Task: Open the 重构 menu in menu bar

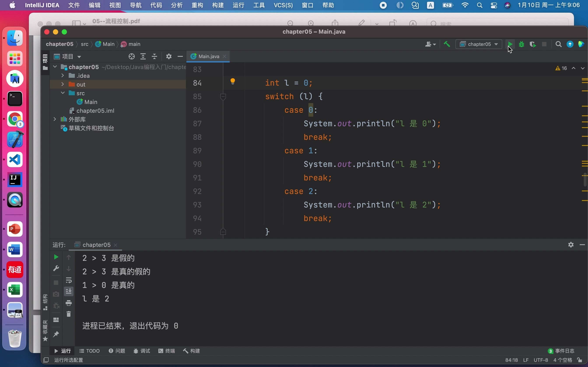Action: [197, 5]
